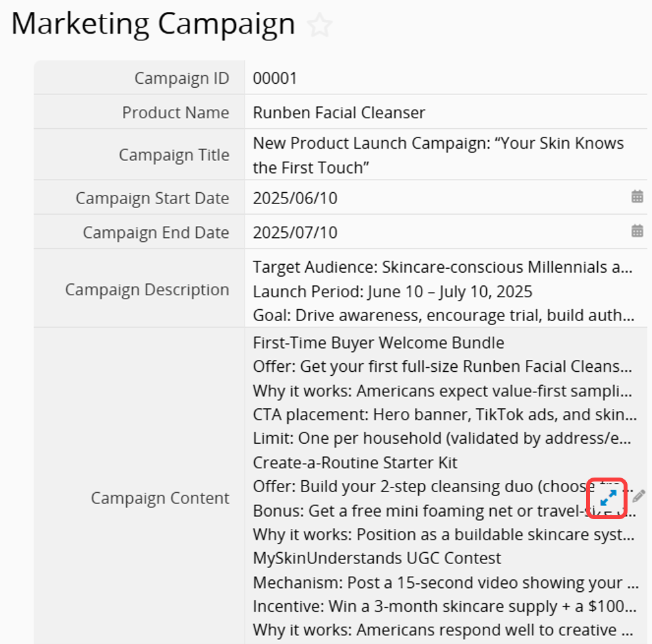Click the MySkinUnderstands UGC Contest line
Viewport: 652px width, 644px height.
[x=377, y=558]
